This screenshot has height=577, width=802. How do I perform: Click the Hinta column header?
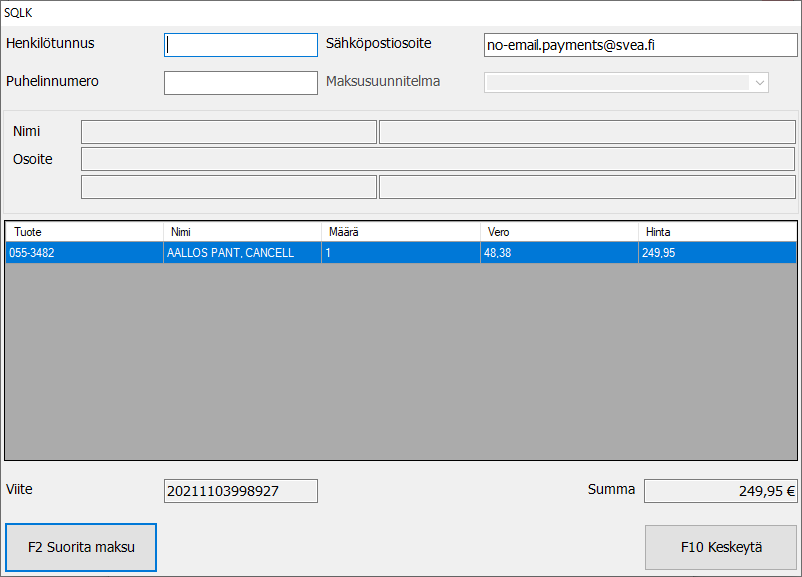716,232
